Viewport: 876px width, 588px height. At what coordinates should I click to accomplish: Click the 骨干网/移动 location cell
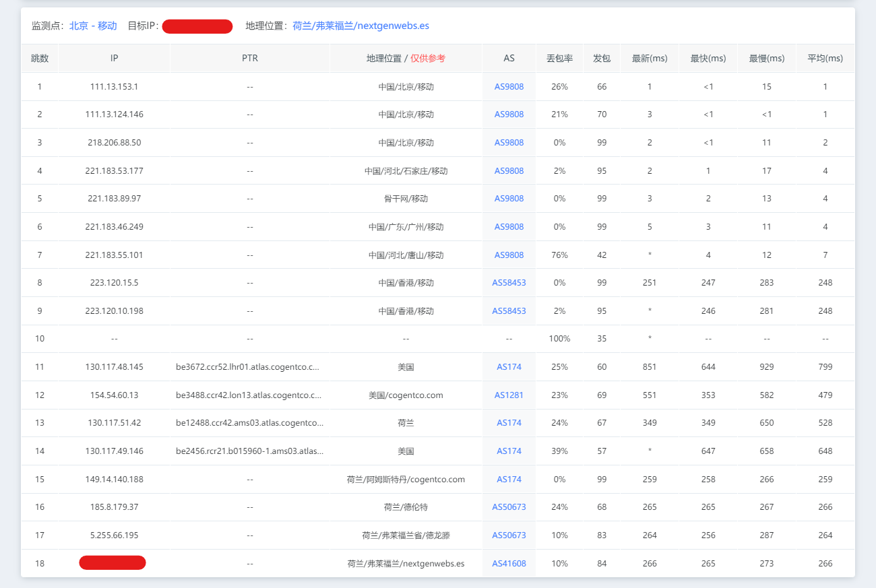(x=406, y=199)
